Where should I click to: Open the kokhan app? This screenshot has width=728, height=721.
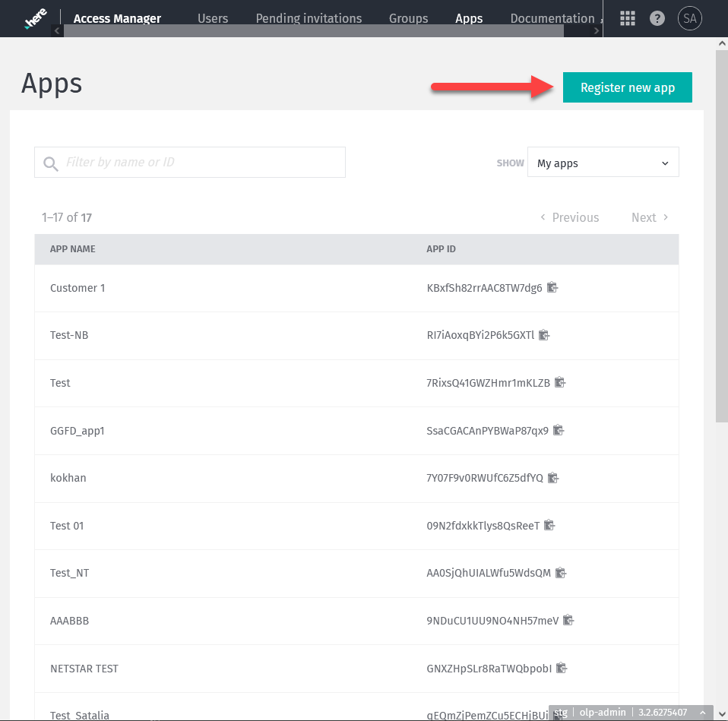(x=68, y=478)
